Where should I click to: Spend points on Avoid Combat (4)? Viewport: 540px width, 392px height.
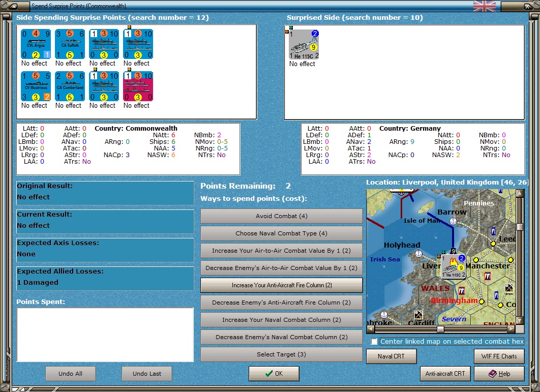click(x=281, y=216)
